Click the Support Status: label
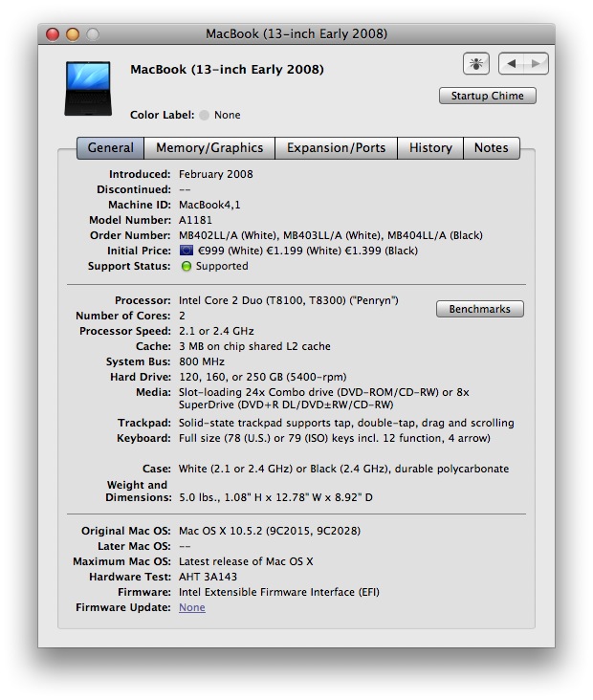This screenshot has height=700, width=593. pos(129,266)
